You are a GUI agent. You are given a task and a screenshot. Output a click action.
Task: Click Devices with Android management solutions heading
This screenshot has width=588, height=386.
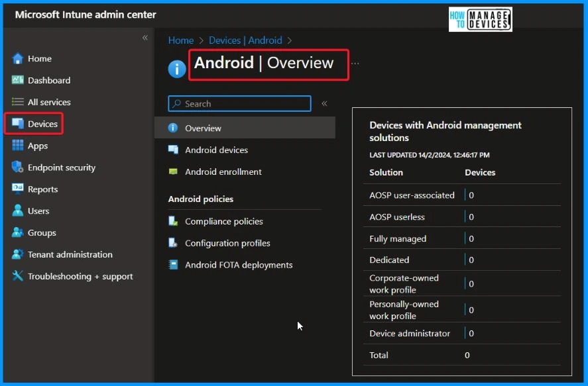(445, 131)
